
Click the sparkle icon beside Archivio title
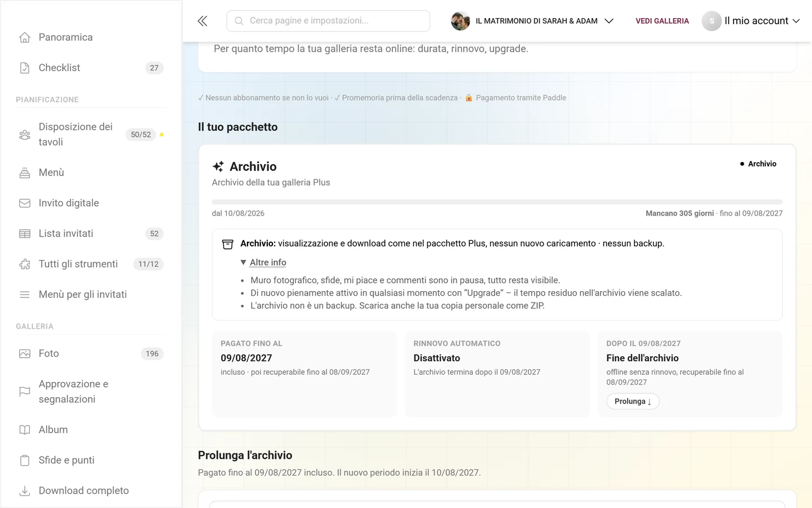click(x=218, y=167)
